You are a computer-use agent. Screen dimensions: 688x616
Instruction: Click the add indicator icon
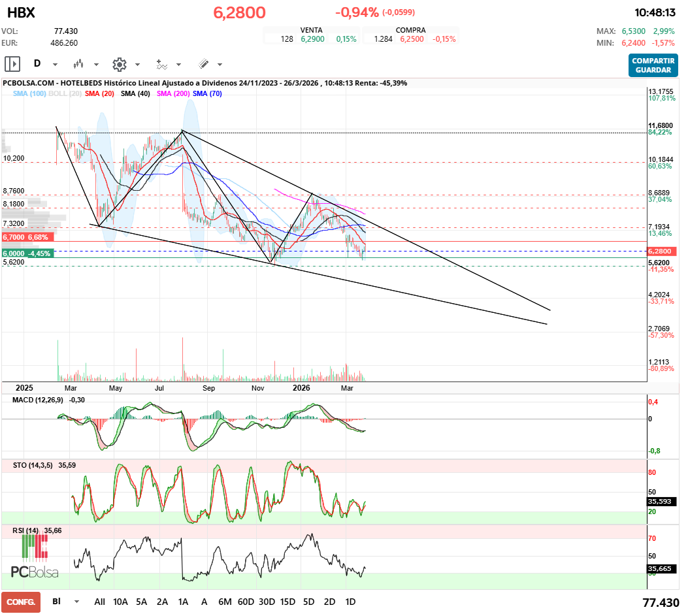point(162,64)
